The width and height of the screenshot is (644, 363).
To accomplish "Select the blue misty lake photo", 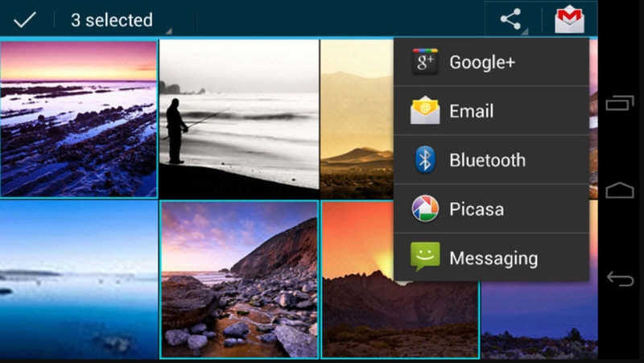I will [78, 279].
